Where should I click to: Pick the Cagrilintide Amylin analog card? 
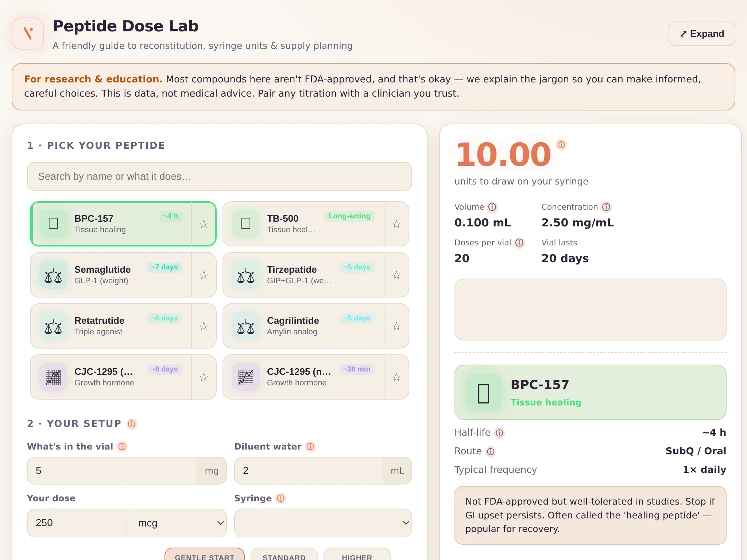coord(303,326)
